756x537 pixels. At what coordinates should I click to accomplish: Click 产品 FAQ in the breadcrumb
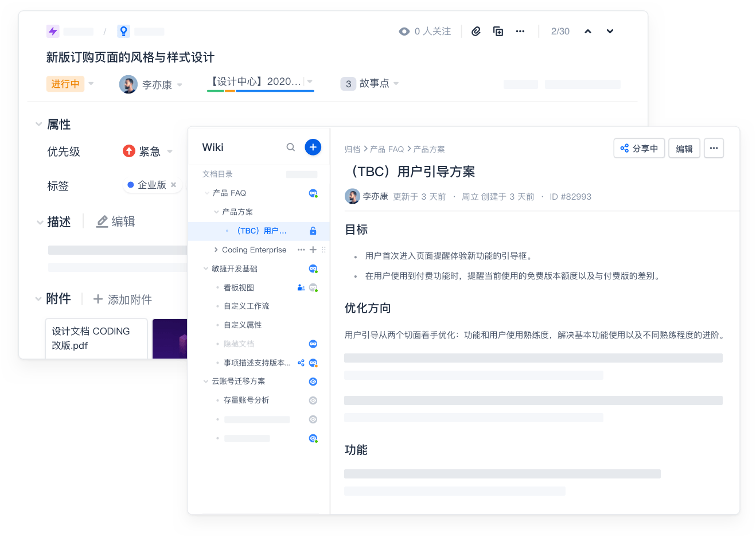387,149
